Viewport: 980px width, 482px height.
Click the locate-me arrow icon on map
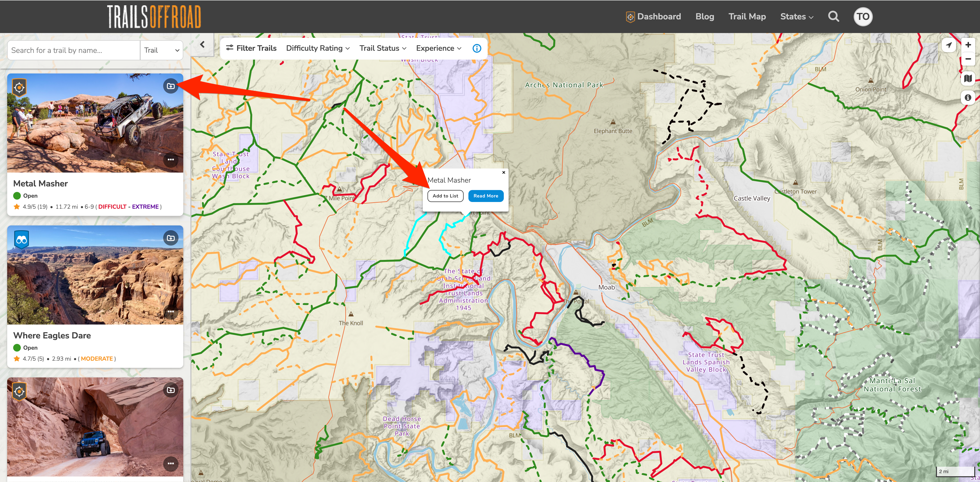(949, 45)
